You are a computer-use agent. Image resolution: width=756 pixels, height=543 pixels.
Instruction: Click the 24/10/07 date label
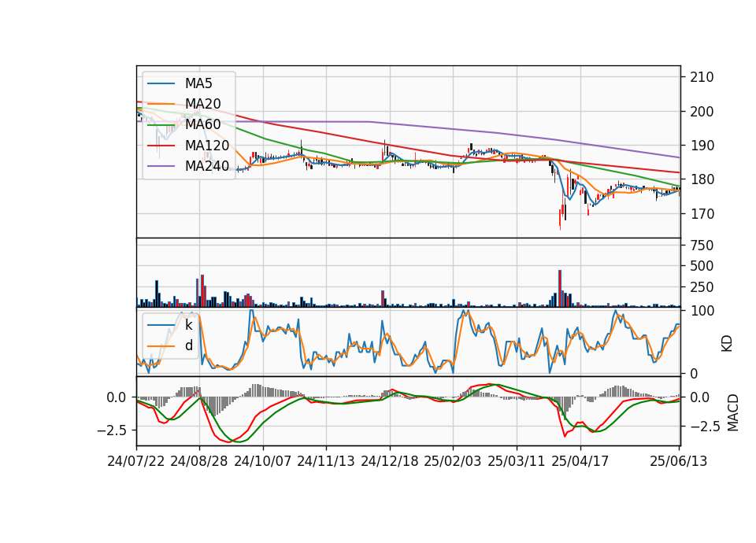(x=263, y=461)
